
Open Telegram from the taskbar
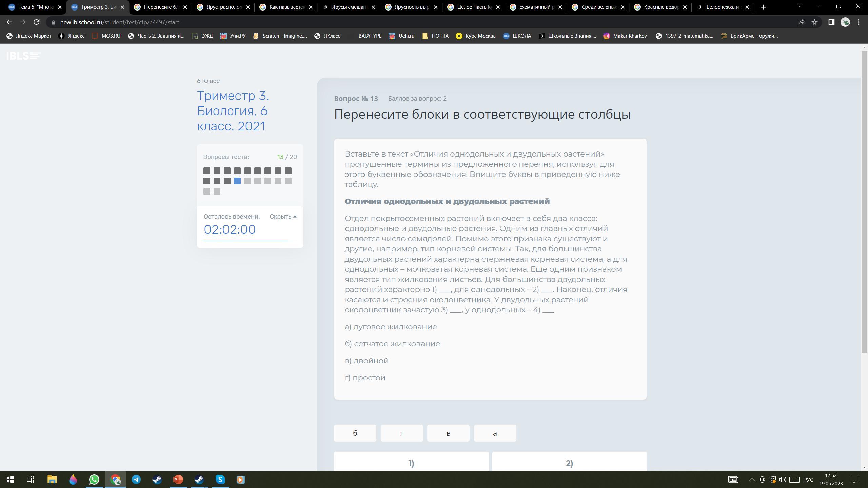tap(136, 480)
